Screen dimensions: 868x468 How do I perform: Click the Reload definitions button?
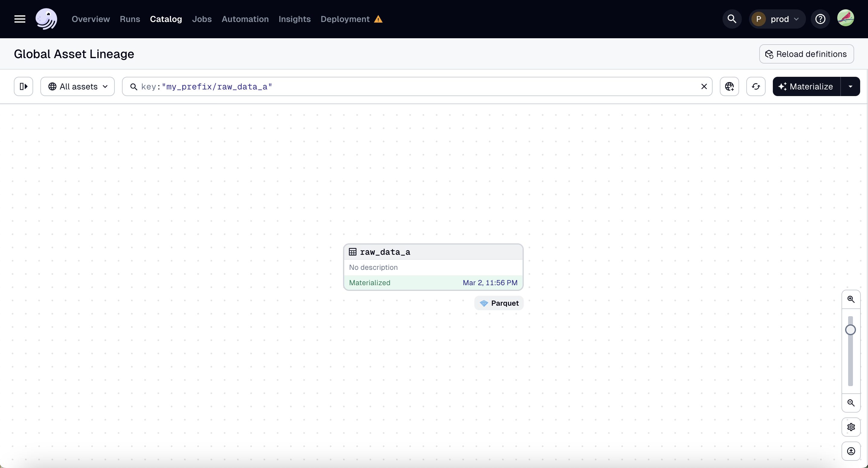point(806,54)
